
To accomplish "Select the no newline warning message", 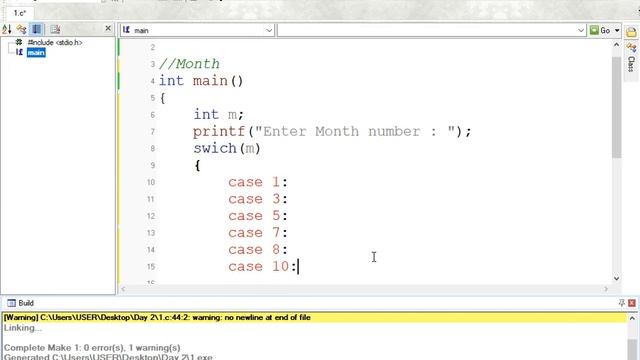I will [314, 318].
